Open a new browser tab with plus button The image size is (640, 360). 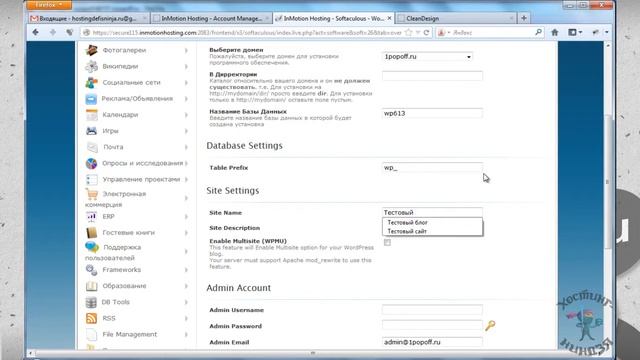524,18
